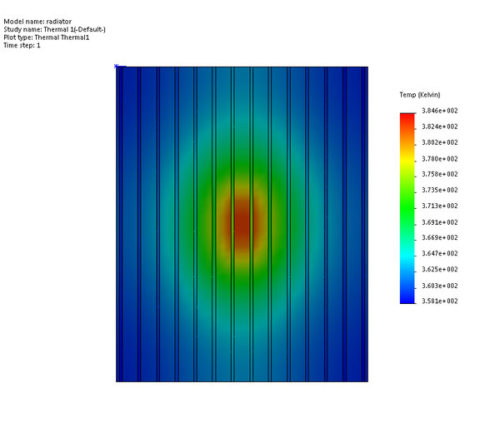Click the red hot spot at plot center
The width and height of the screenshot is (500, 448).
tap(242, 222)
